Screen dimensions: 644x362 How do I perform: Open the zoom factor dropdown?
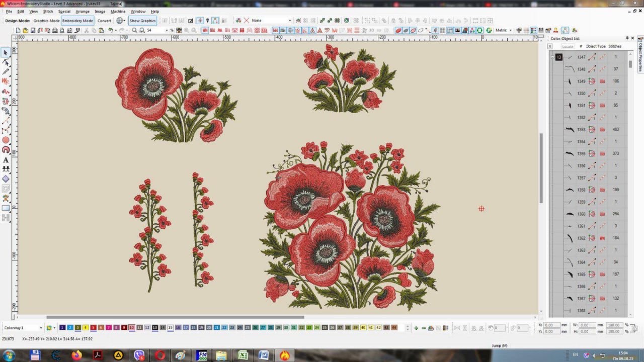click(x=166, y=30)
